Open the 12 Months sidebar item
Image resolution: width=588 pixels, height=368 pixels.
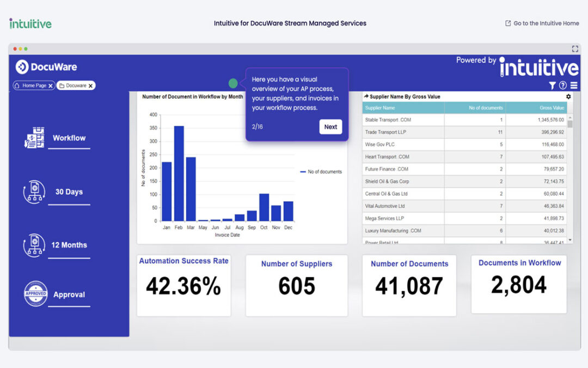pos(69,245)
